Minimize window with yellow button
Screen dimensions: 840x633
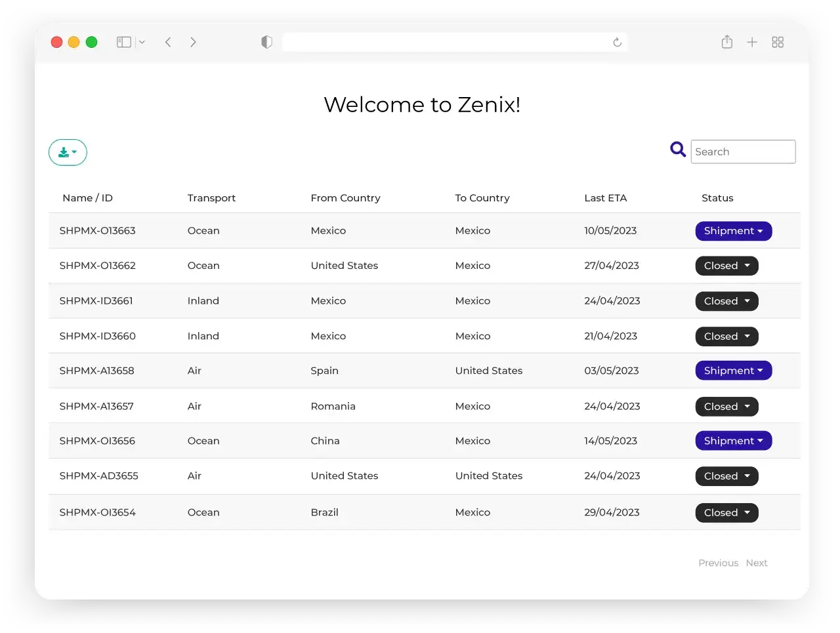point(73,42)
